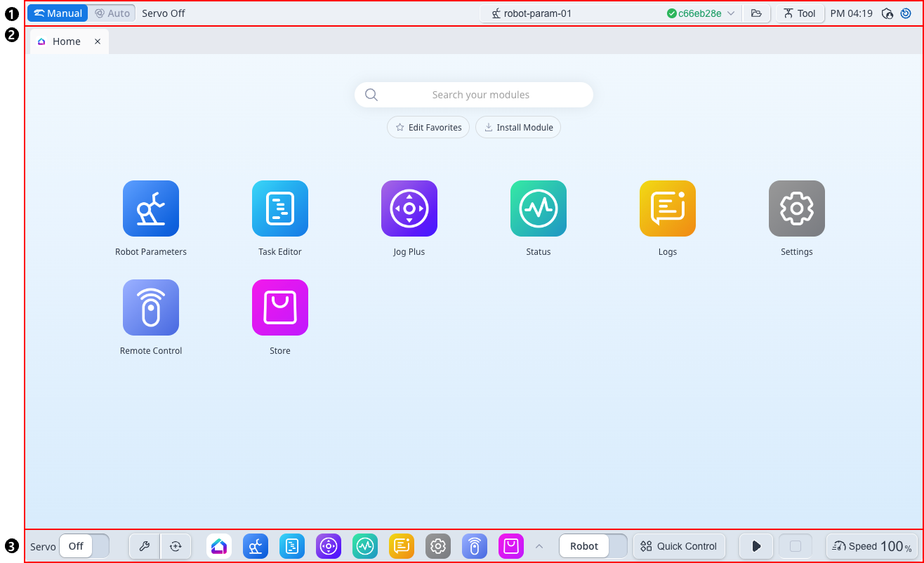
Task: Open Edit Favorites
Action: pyautogui.click(x=428, y=127)
